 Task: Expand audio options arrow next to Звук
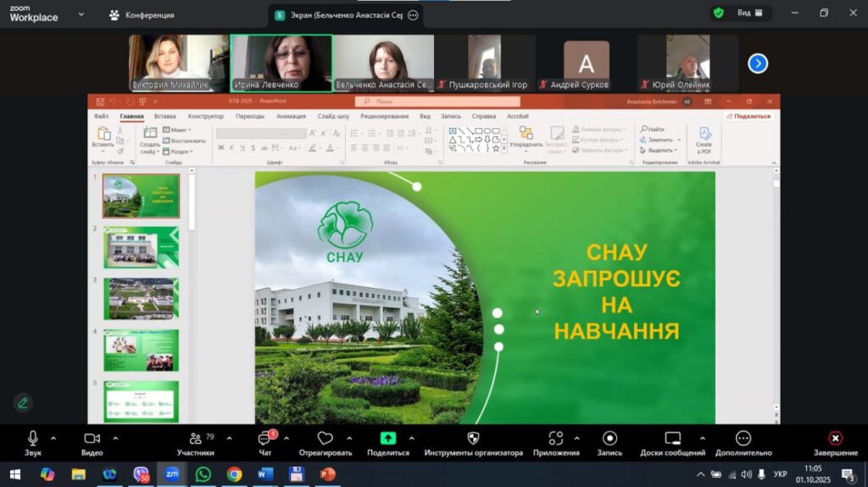point(53,438)
